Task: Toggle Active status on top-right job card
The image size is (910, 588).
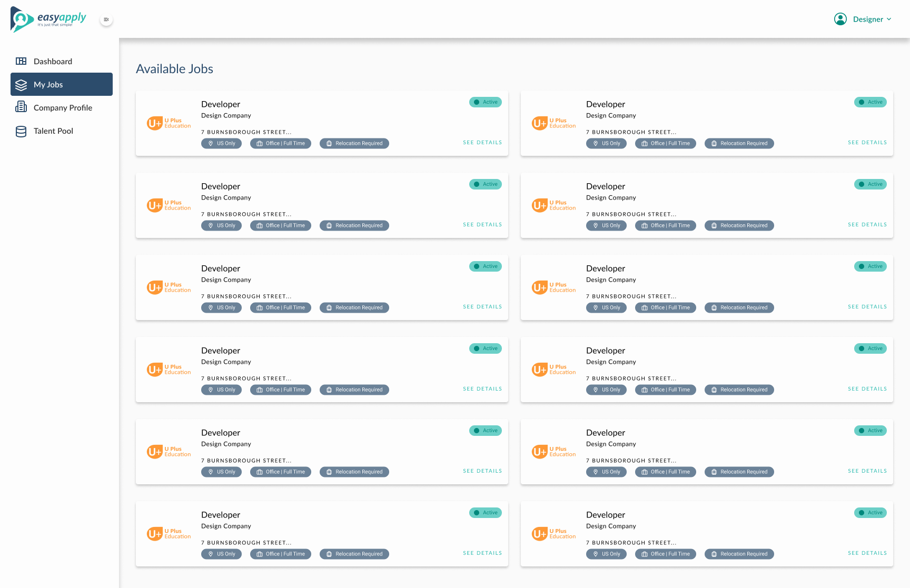Action: click(871, 102)
